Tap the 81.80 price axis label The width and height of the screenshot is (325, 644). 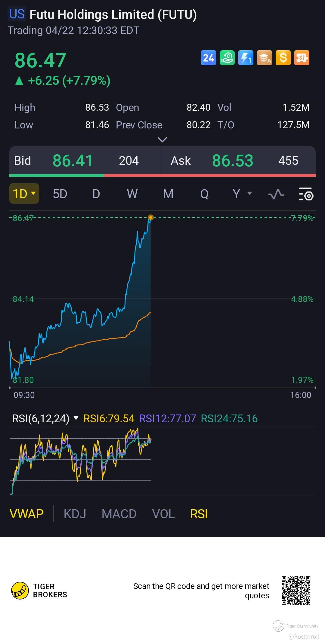coord(23,380)
